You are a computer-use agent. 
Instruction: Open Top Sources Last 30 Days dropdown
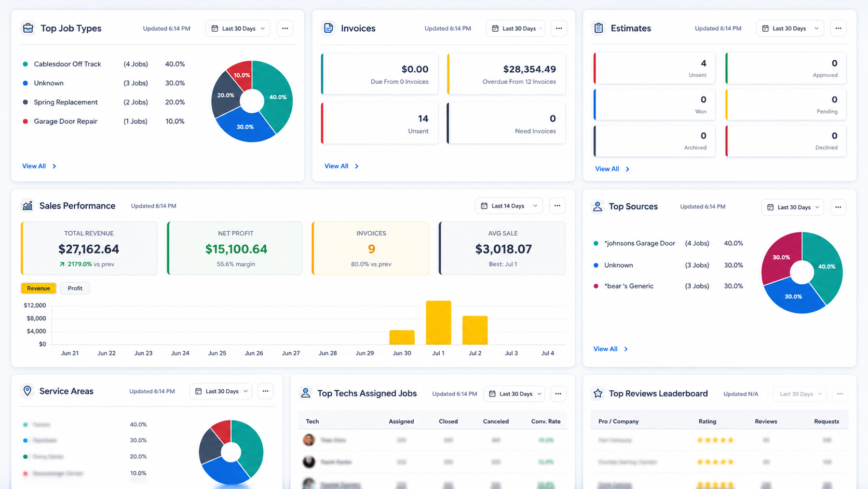[793, 207]
